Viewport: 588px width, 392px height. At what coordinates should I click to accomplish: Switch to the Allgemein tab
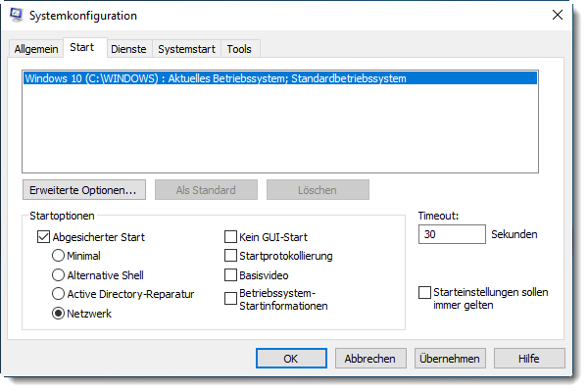pos(36,49)
